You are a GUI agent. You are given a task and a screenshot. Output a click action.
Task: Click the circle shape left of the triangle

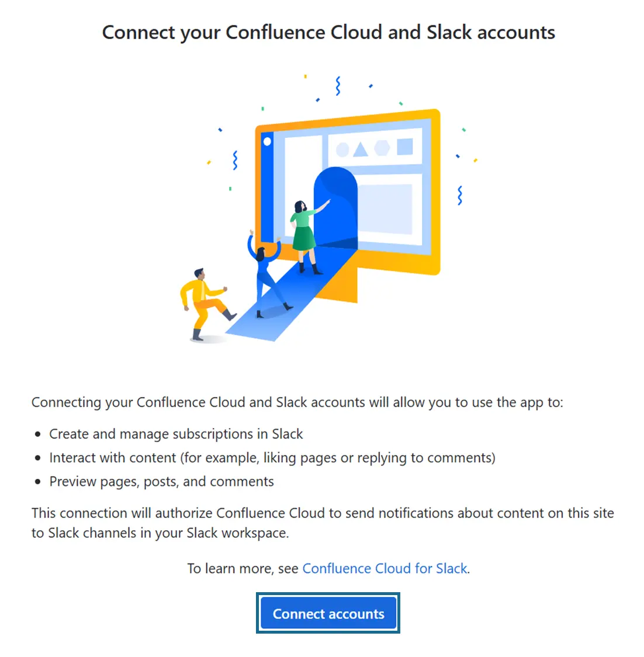point(342,150)
